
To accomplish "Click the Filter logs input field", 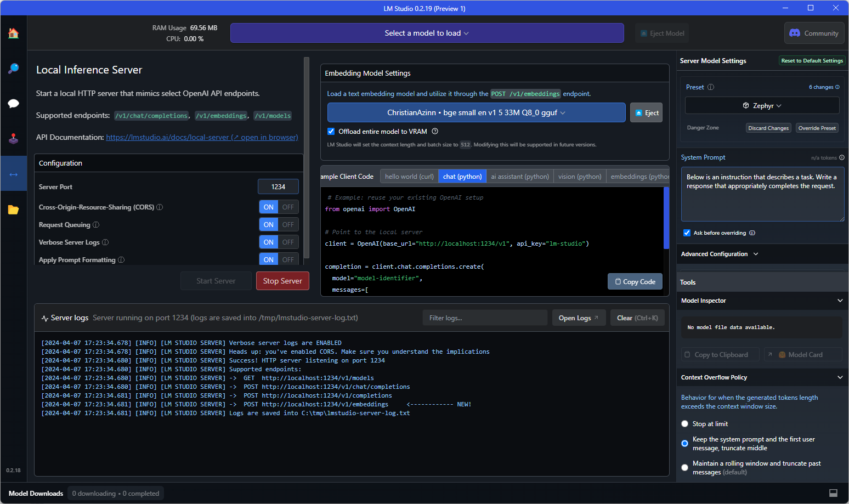I will (484, 318).
